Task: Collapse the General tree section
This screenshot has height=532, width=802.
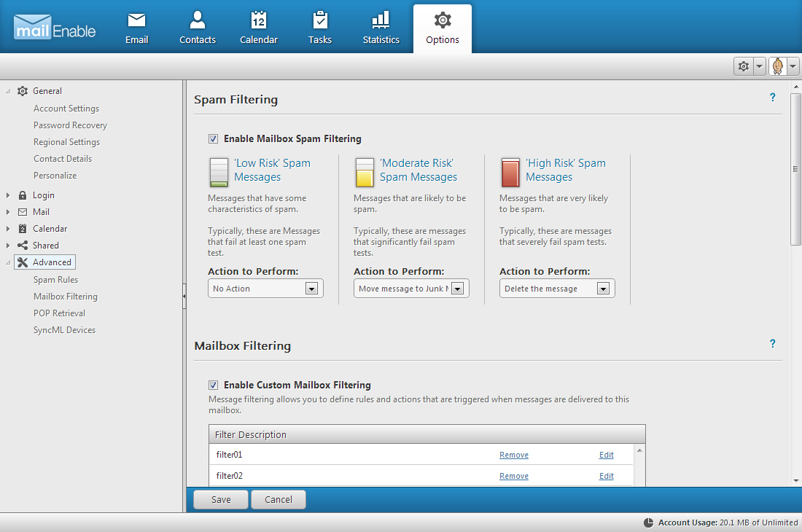Action: 8,92
